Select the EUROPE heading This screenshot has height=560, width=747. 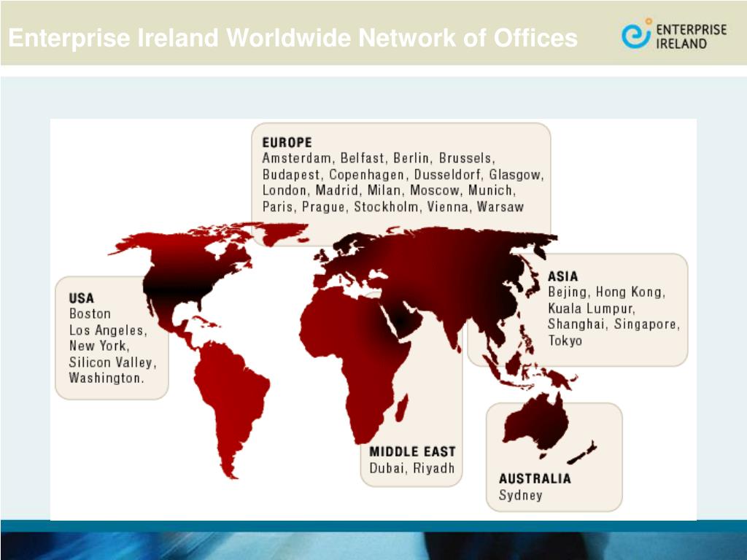coord(287,142)
